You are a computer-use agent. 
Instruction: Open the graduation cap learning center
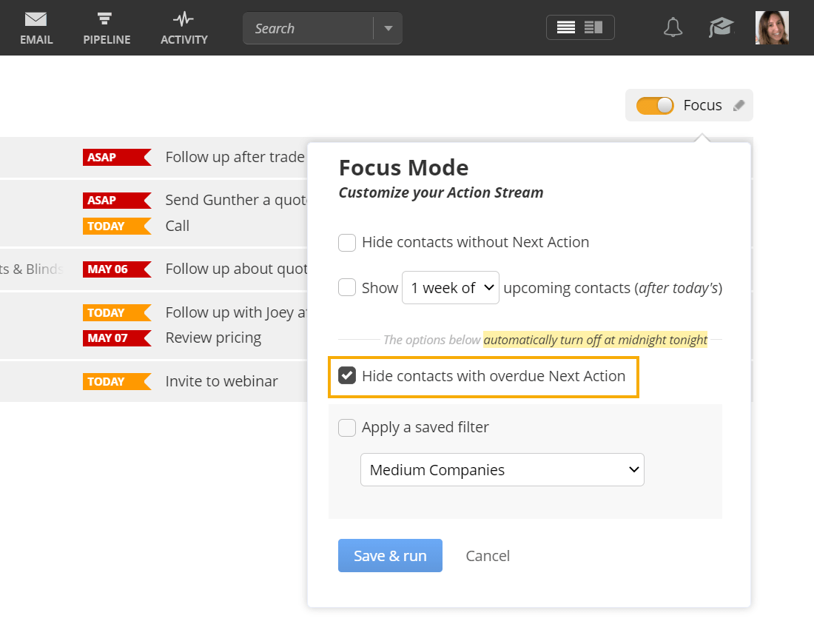point(721,27)
